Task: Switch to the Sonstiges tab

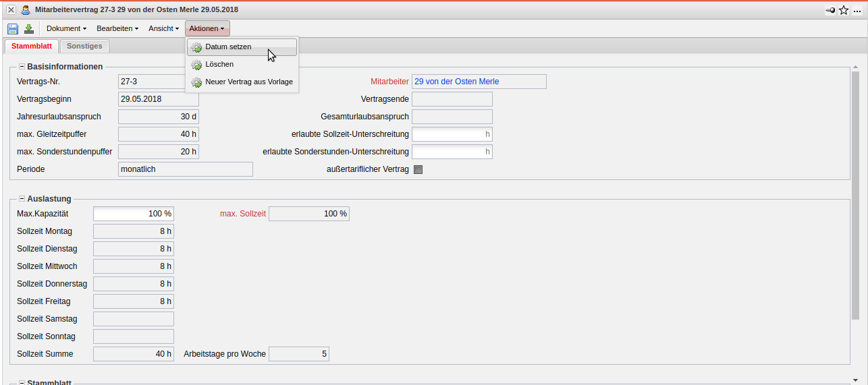Action: pyautogui.click(x=84, y=46)
